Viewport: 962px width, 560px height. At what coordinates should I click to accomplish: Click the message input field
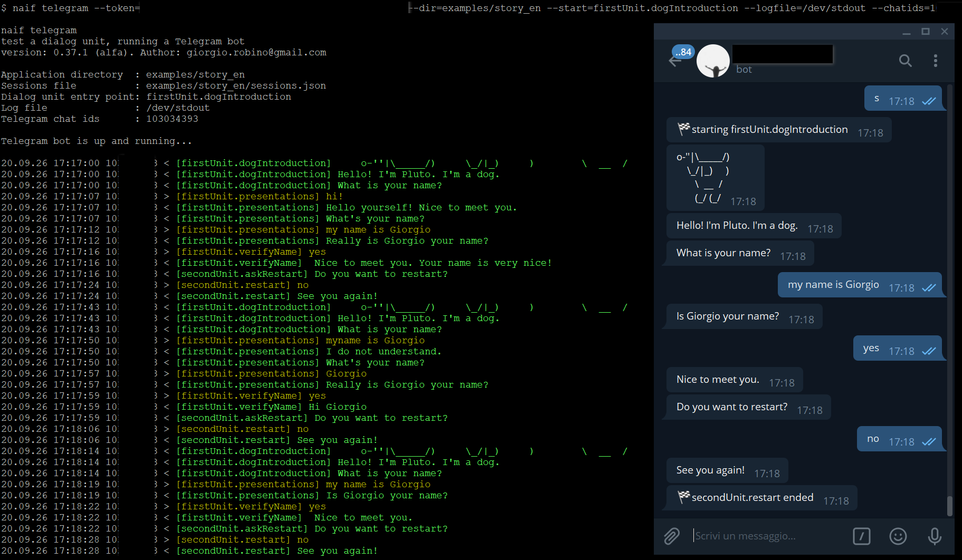point(768,536)
